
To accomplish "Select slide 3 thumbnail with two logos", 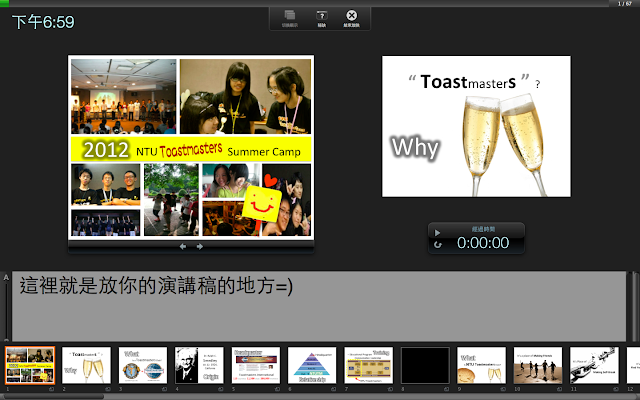I will point(143,365).
